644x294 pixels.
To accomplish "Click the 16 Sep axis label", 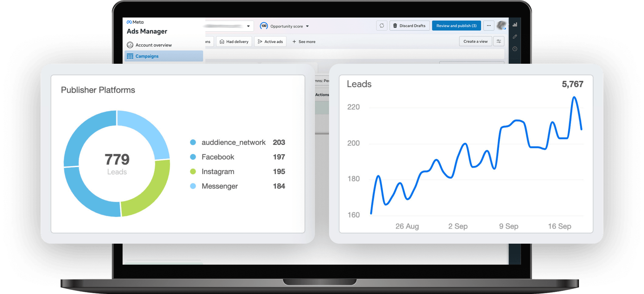I will pos(559,226).
